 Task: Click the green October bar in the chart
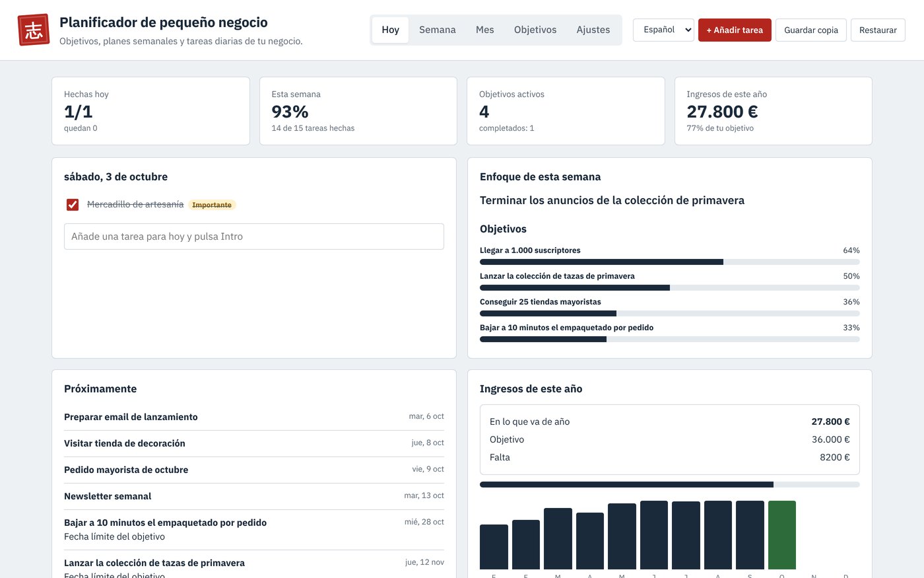click(x=782, y=535)
